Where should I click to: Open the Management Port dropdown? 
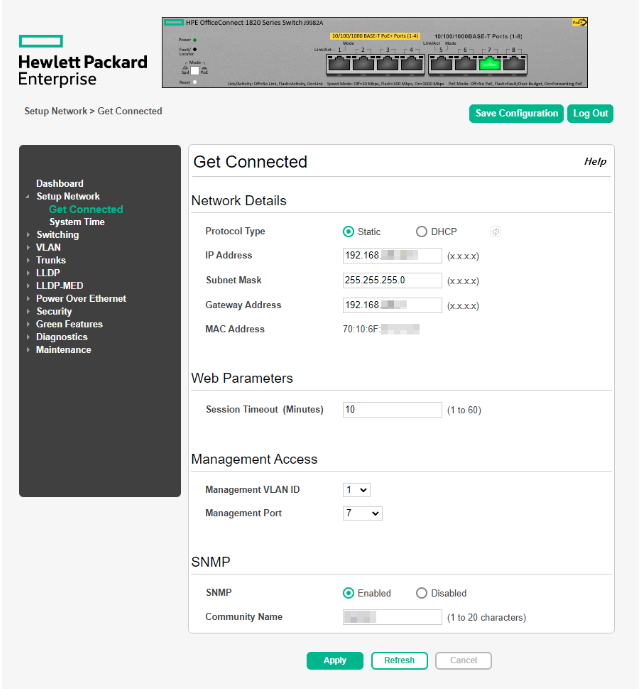[x=362, y=514]
